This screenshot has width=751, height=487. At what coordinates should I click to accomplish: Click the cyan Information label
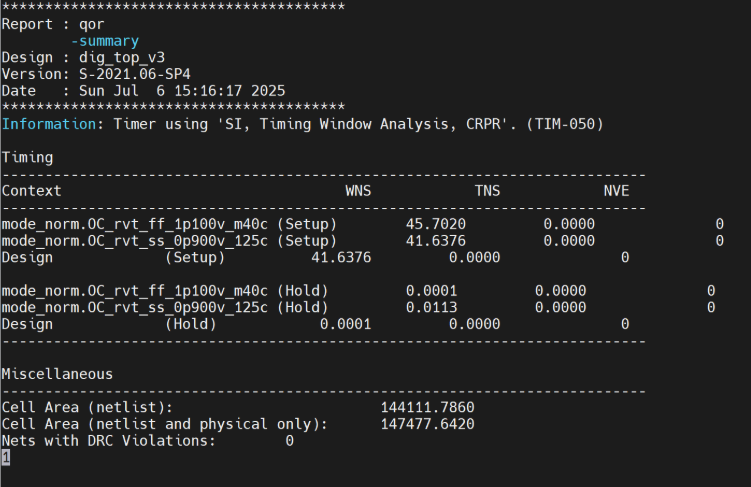(49, 125)
